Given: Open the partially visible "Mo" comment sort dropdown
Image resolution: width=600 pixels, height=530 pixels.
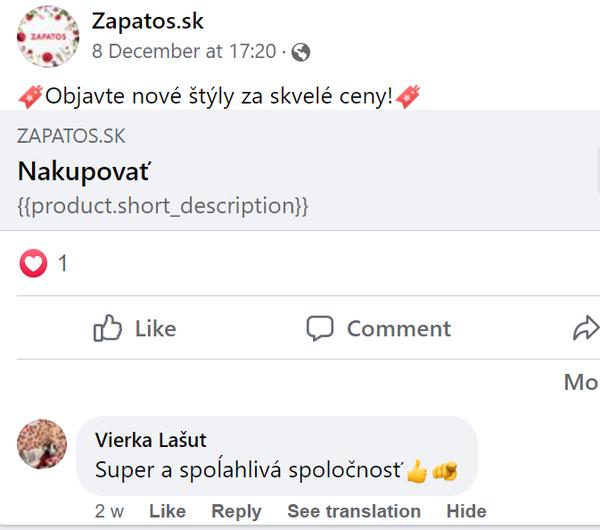Looking at the screenshot, I should (x=580, y=382).
